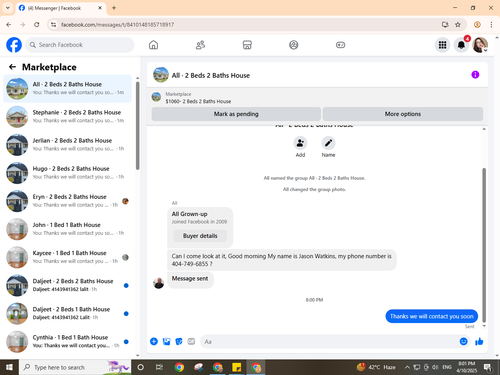
Task: Show hidden system tray icons chevron
Action: click(407, 367)
